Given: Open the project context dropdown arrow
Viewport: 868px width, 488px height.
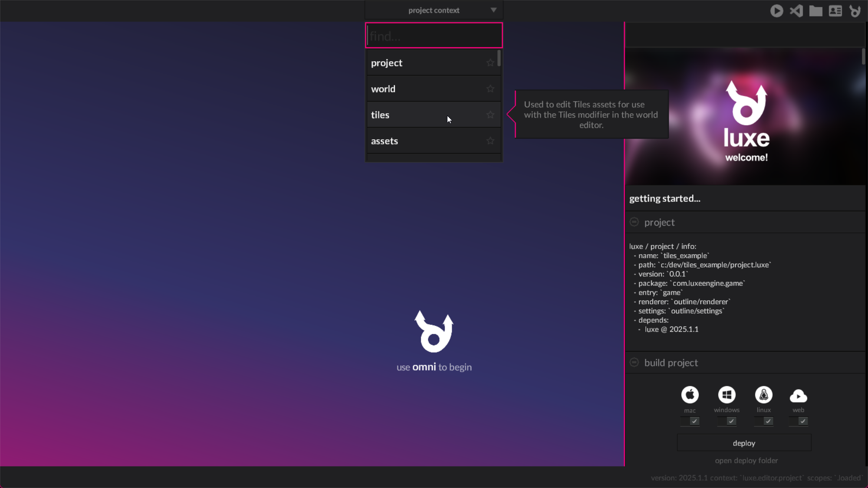Looking at the screenshot, I should click(x=493, y=10).
